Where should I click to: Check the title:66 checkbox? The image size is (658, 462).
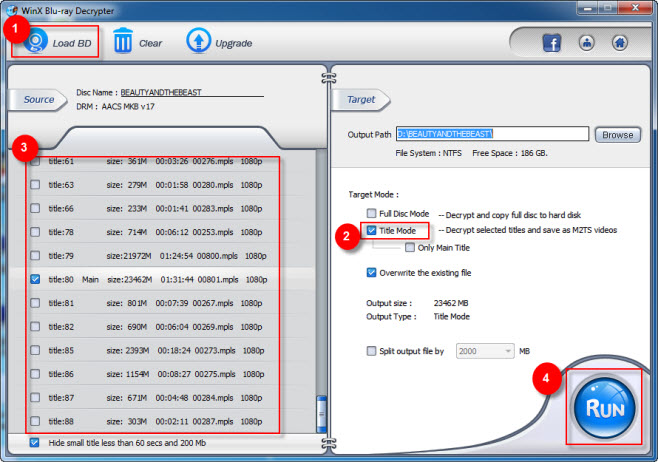(x=35, y=208)
